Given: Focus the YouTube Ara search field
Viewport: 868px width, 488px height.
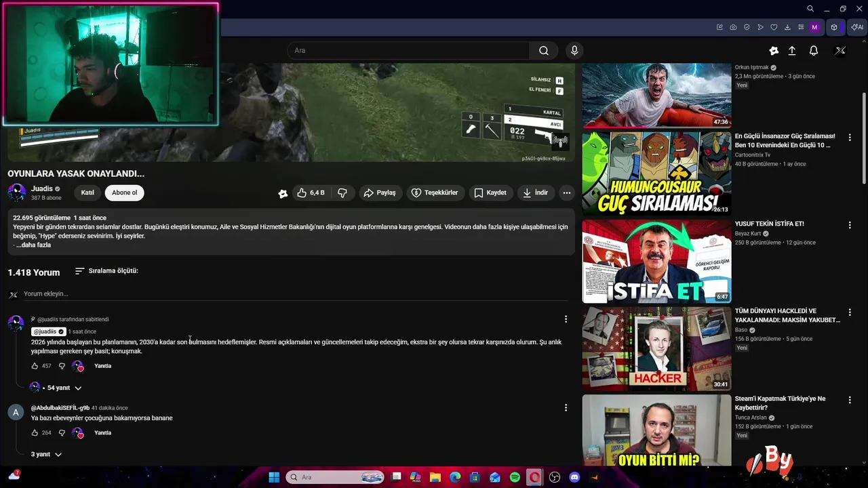Looking at the screenshot, I should coord(408,50).
